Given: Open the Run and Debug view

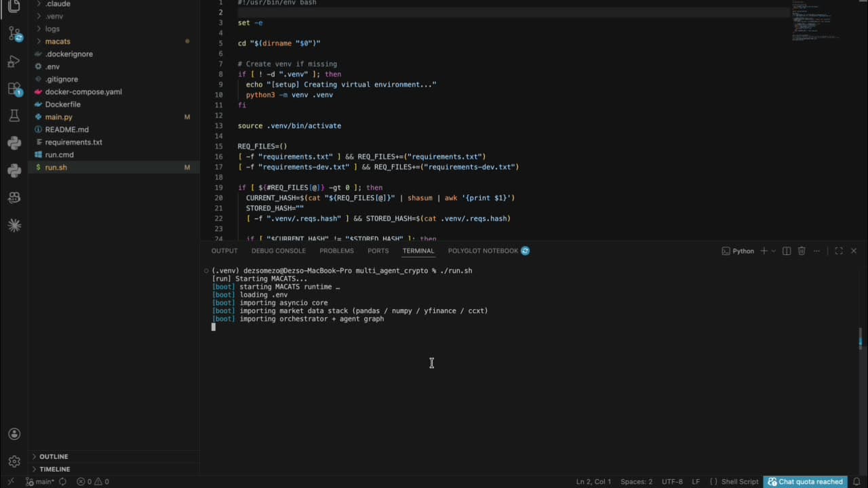Looking at the screenshot, I should click(14, 61).
